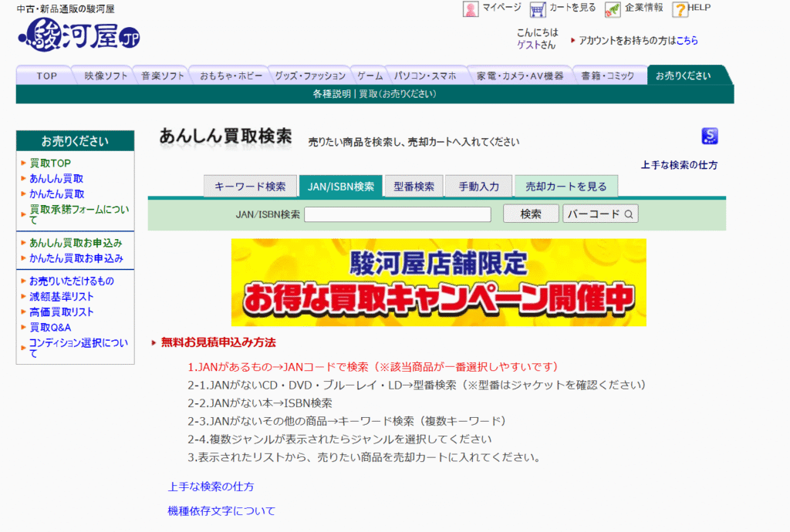Image resolution: width=790 pixels, height=532 pixels.
Task: Switch to the 型番検索 tab
Action: (414, 187)
